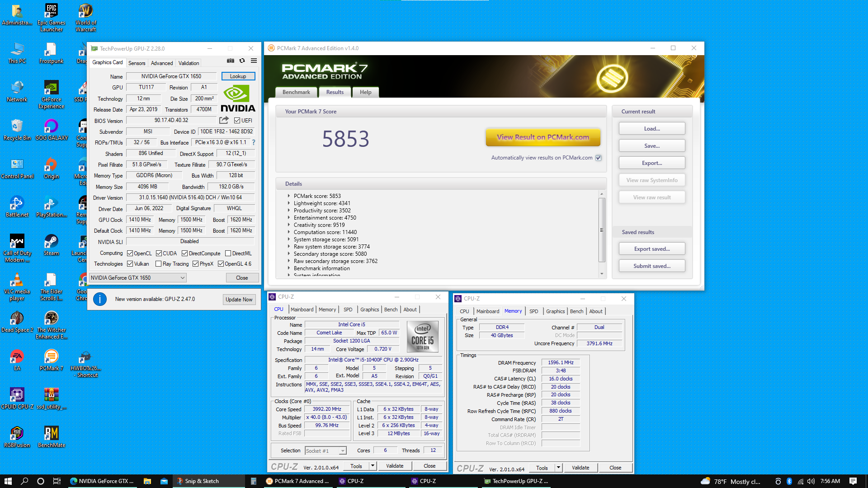Click the Bus Interface question mark
Viewport: 868px width, 488px height.
click(254, 142)
